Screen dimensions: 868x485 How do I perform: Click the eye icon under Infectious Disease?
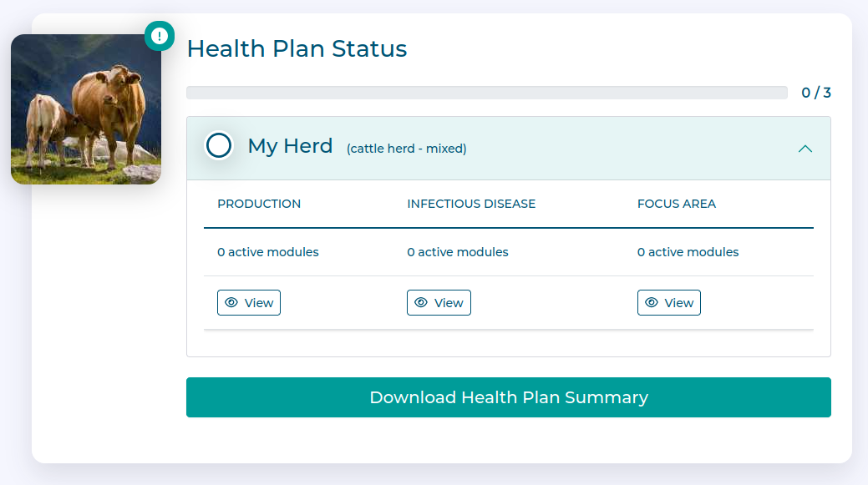[x=421, y=303]
